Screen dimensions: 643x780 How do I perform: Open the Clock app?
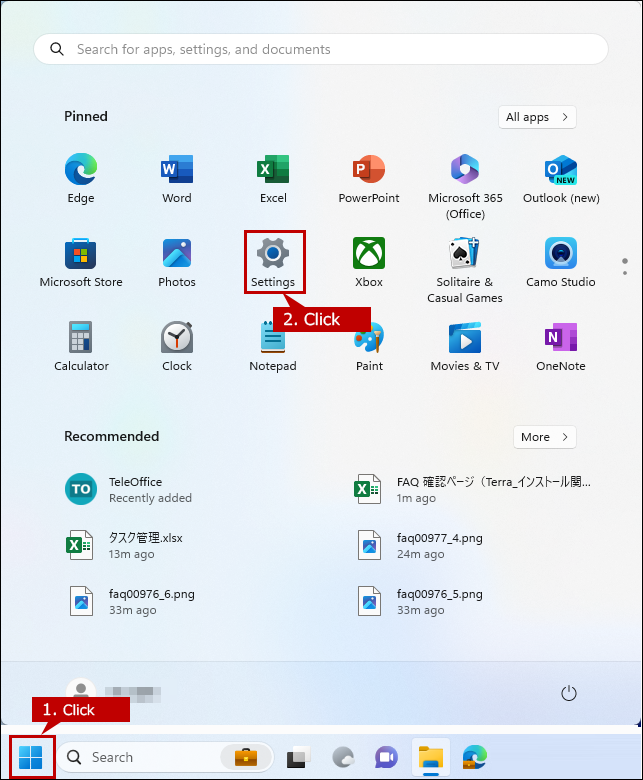tap(177, 347)
